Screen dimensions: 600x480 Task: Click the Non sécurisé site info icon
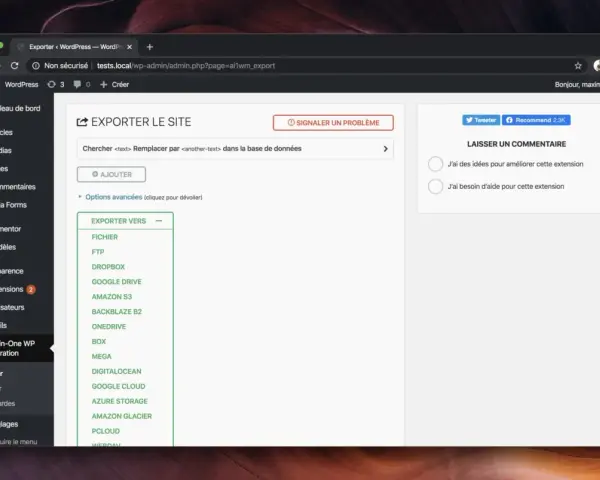click(36, 66)
